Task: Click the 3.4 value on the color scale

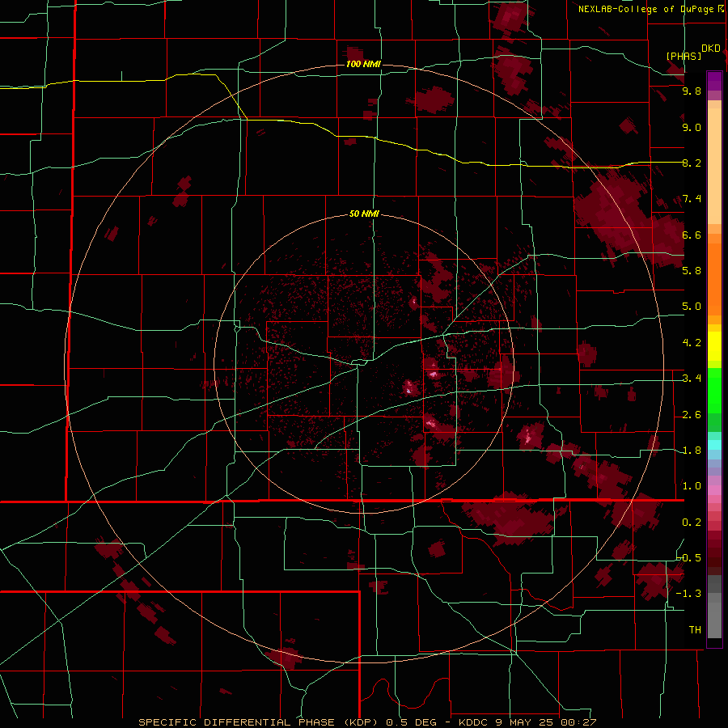Action: [x=692, y=379]
